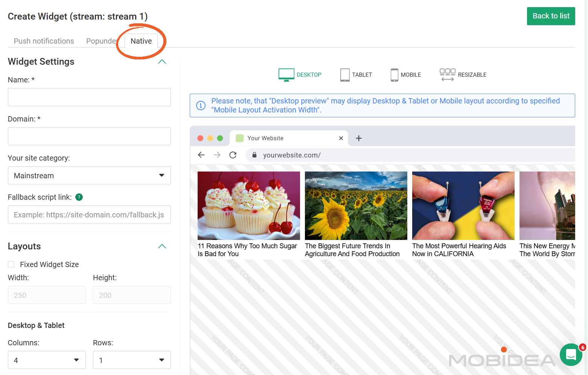The width and height of the screenshot is (588, 375).
Task: Switch to Tablet preview mode
Action: [x=356, y=75]
